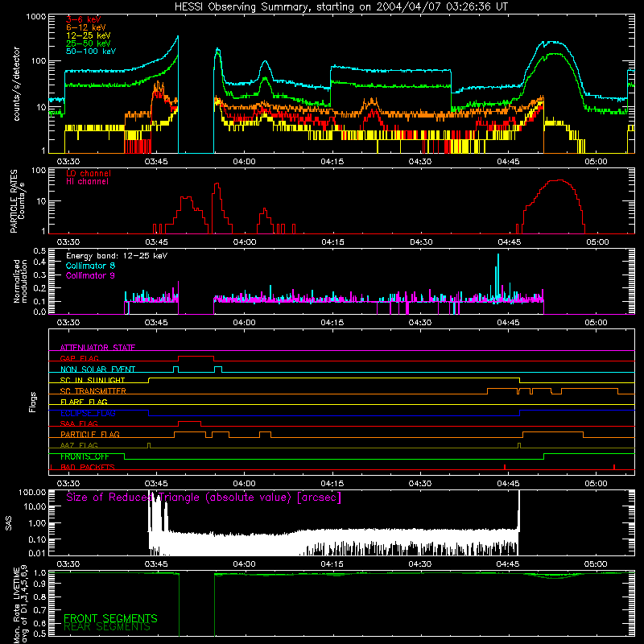Click the 03:45 tick under counts plot
This screenshot has height=644, width=644.
(156, 162)
